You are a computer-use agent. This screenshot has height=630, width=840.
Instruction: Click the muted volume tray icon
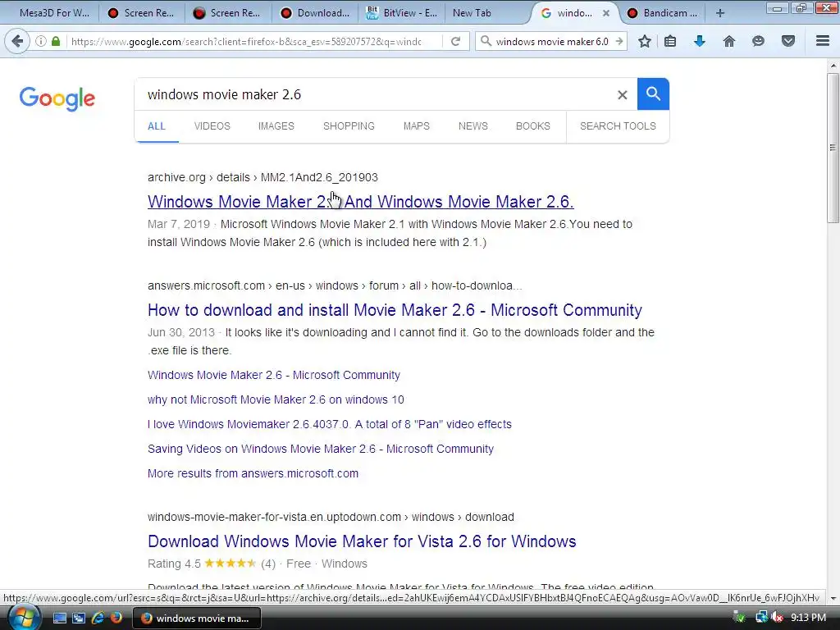[x=777, y=618]
